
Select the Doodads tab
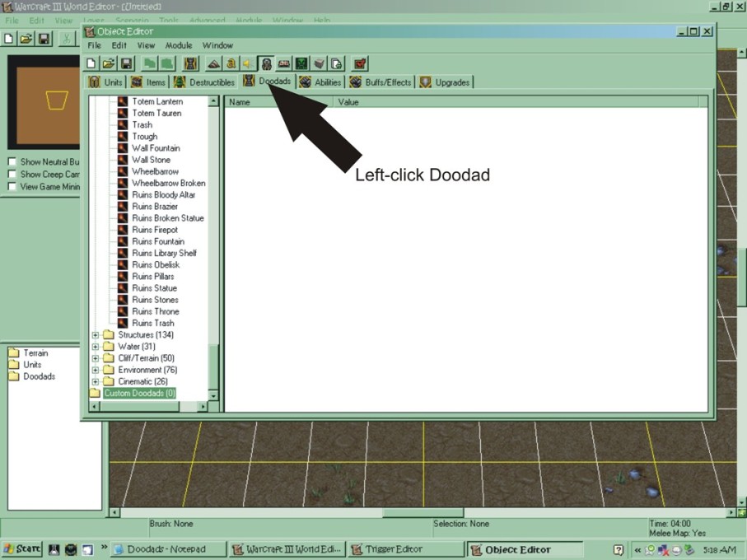[x=268, y=81]
